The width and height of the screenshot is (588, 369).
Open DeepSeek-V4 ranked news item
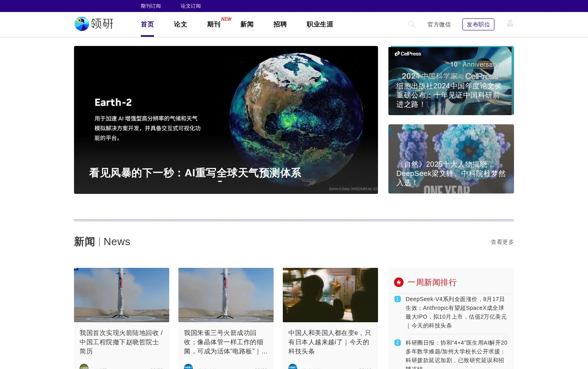click(x=456, y=312)
